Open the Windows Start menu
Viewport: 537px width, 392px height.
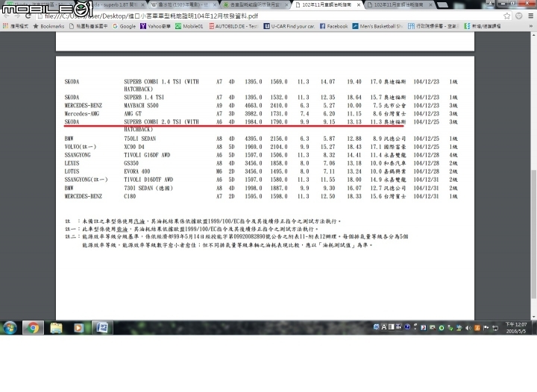coord(10,328)
